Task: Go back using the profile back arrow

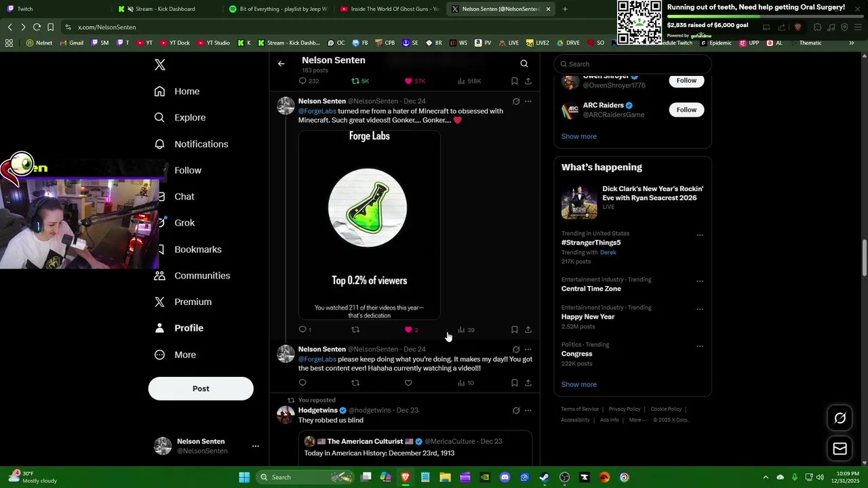Action: point(281,64)
